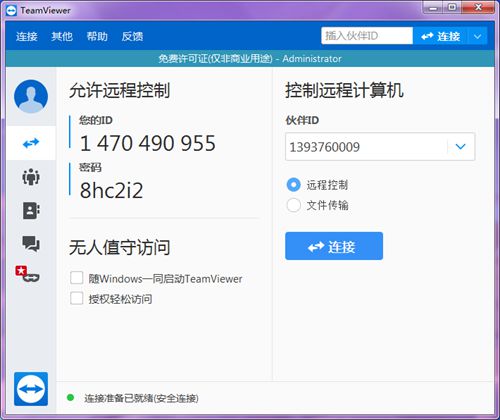Click the TeamViewer logo at bottom left
500x420 pixels.
click(31, 389)
